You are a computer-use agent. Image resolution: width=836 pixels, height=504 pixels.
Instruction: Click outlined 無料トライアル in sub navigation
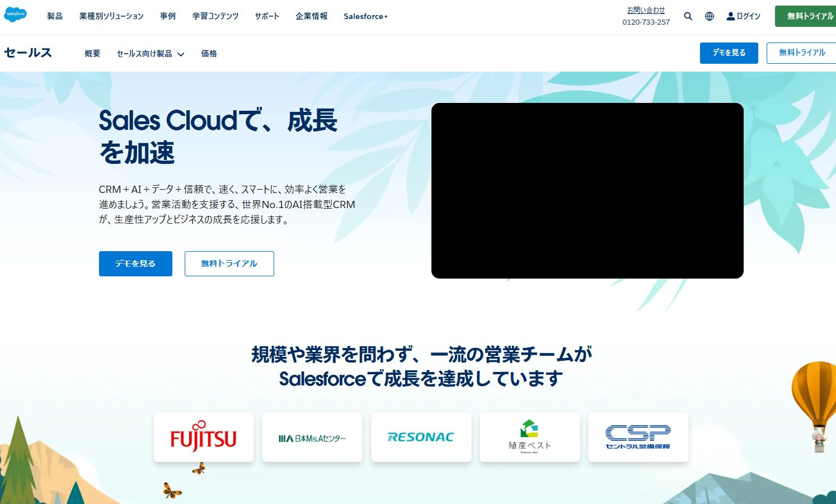pyautogui.click(x=802, y=53)
